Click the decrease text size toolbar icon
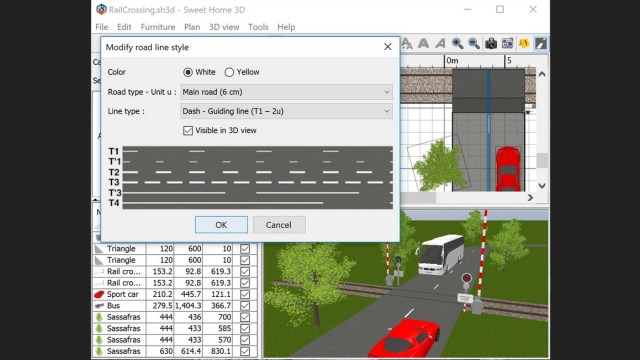This screenshot has height=360, width=640. [407, 43]
